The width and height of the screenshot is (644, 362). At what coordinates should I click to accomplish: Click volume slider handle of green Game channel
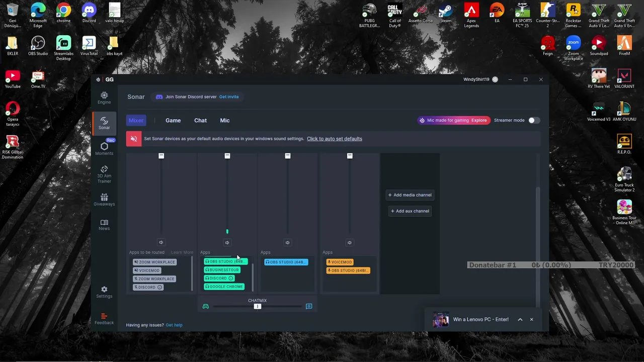pyautogui.click(x=227, y=156)
